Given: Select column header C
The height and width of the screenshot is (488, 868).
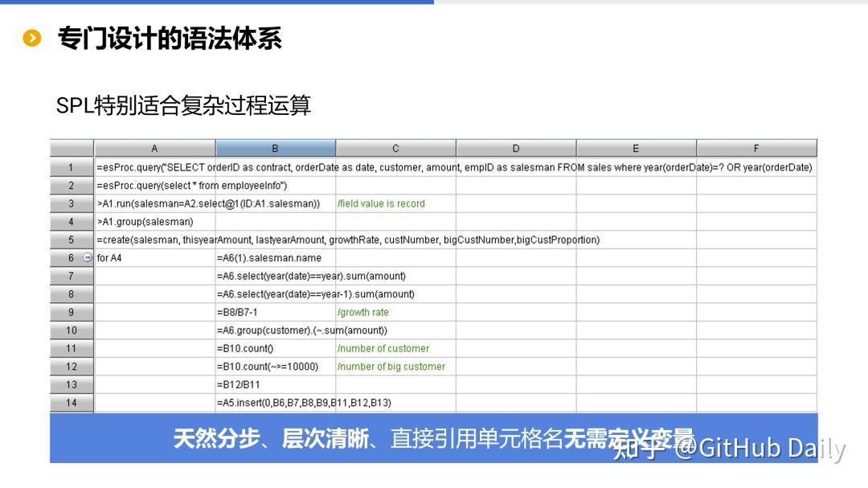Looking at the screenshot, I should pos(395,149).
